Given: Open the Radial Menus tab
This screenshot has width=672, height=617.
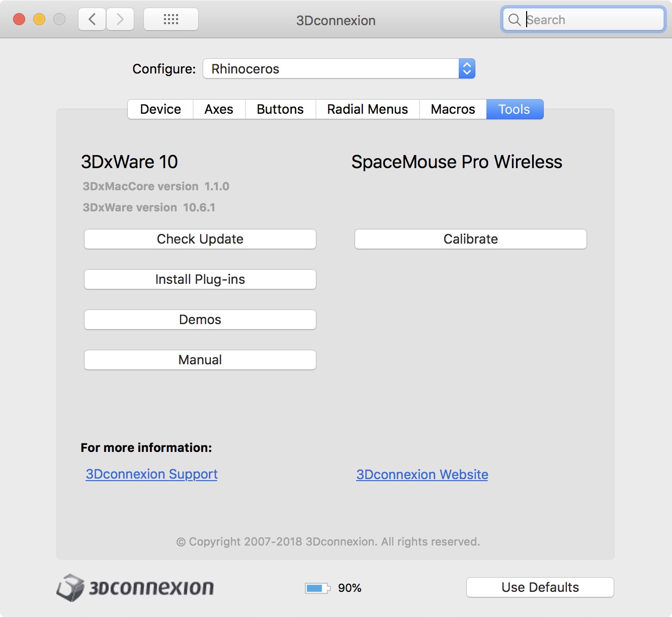Looking at the screenshot, I should pos(367,109).
